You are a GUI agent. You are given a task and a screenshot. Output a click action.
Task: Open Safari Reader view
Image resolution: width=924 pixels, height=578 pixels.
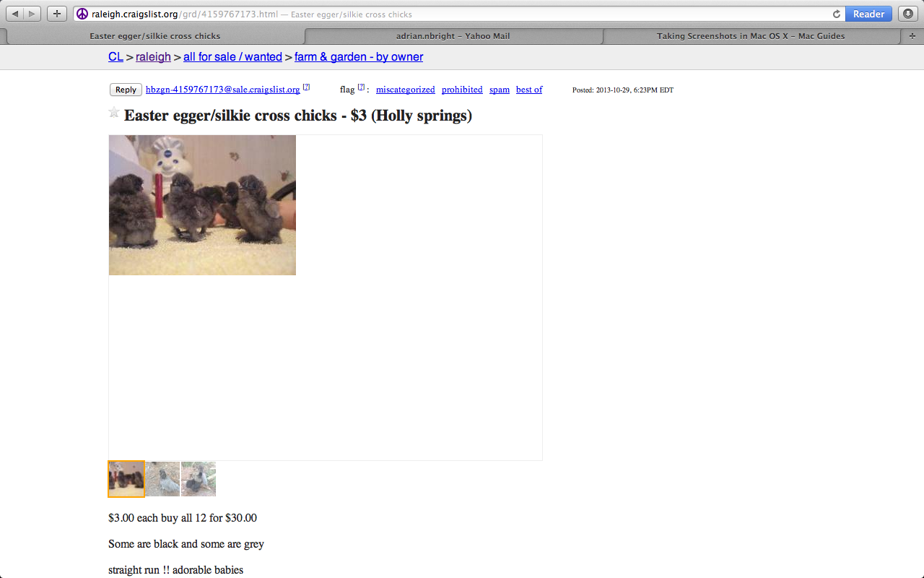868,14
